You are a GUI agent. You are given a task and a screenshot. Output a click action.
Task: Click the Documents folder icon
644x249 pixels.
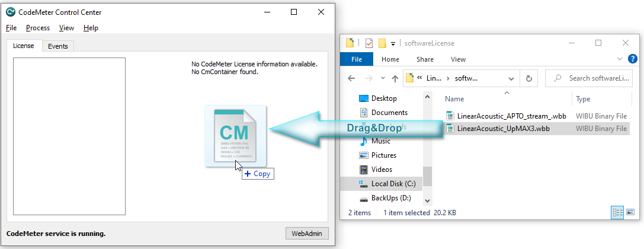coord(364,112)
